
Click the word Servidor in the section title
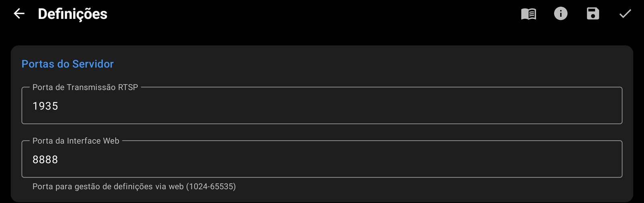point(93,64)
